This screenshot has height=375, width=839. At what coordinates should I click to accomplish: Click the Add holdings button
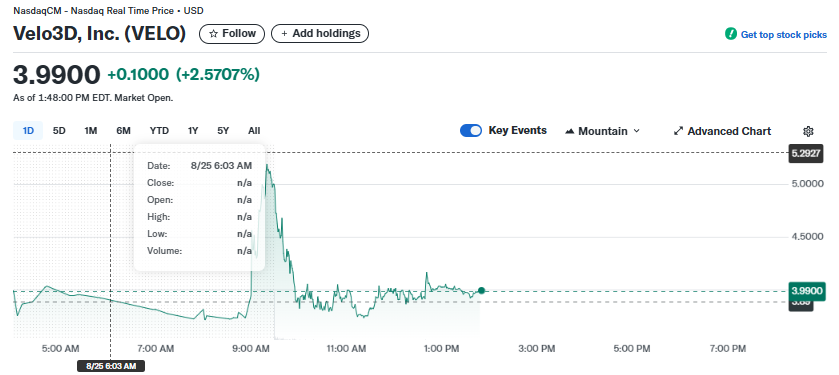[320, 34]
